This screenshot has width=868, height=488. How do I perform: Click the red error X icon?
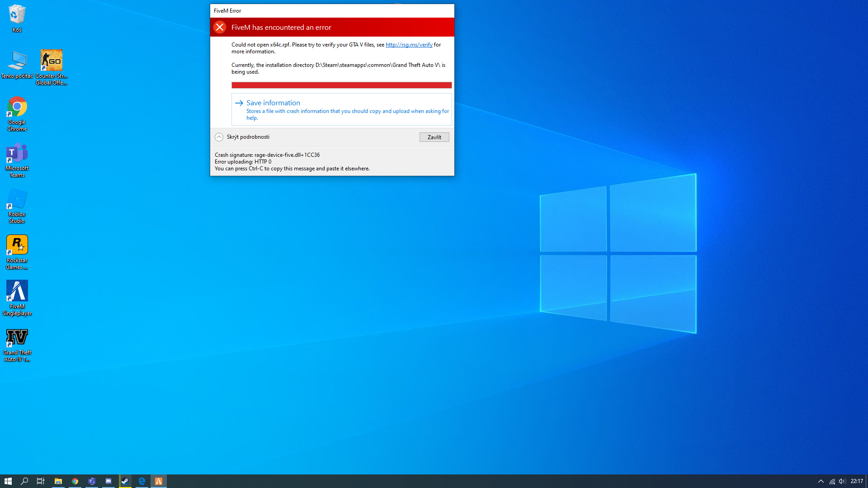pyautogui.click(x=220, y=27)
